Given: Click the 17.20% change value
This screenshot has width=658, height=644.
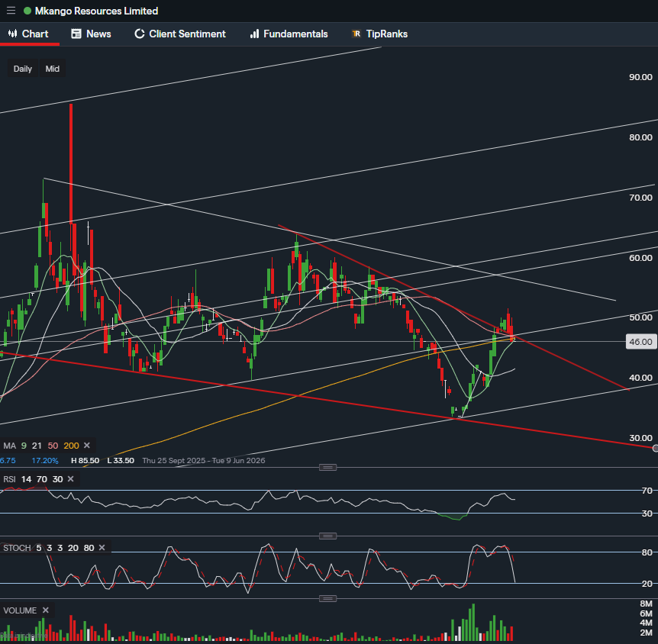Looking at the screenshot, I should point(45,461).
